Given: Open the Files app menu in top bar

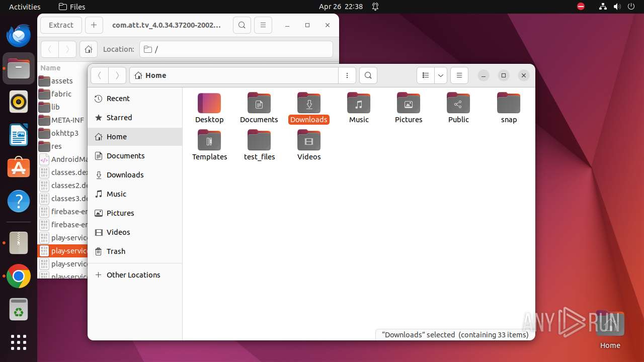Looking at the screenshot, I should [72, 7].
